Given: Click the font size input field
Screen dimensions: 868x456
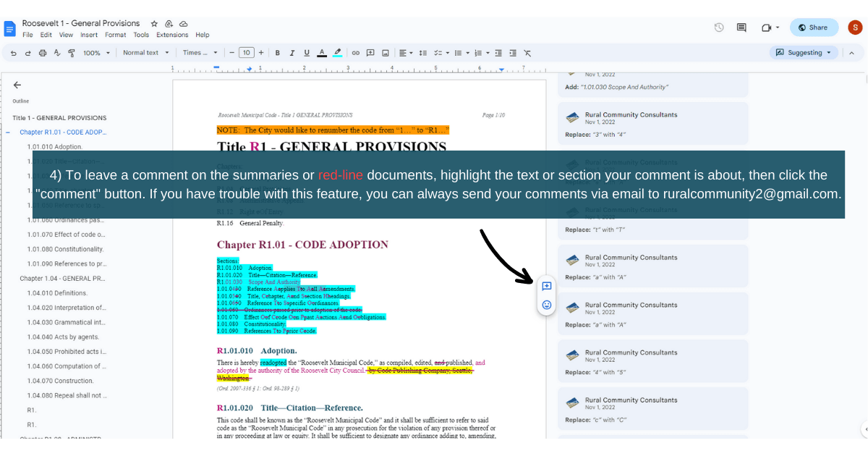Looking at the screenshot, I should click(246, 53).
